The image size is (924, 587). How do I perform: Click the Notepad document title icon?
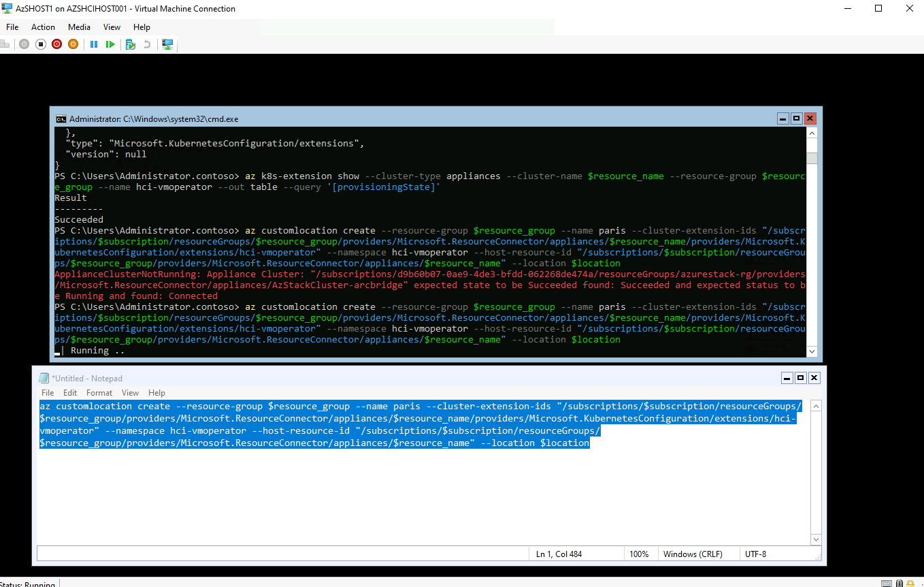(x=44, y=378)
